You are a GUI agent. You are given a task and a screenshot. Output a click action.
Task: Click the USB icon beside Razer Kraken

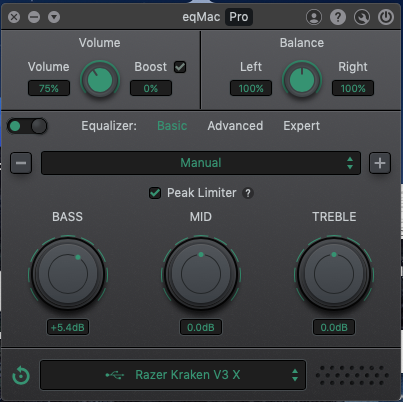115,375
